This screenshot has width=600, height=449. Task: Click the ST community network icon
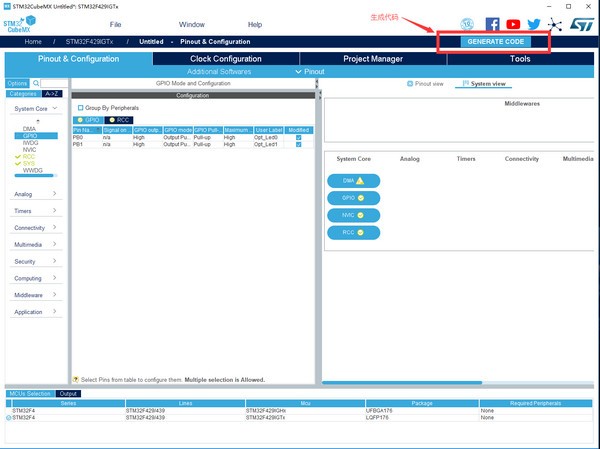[555, 24]
